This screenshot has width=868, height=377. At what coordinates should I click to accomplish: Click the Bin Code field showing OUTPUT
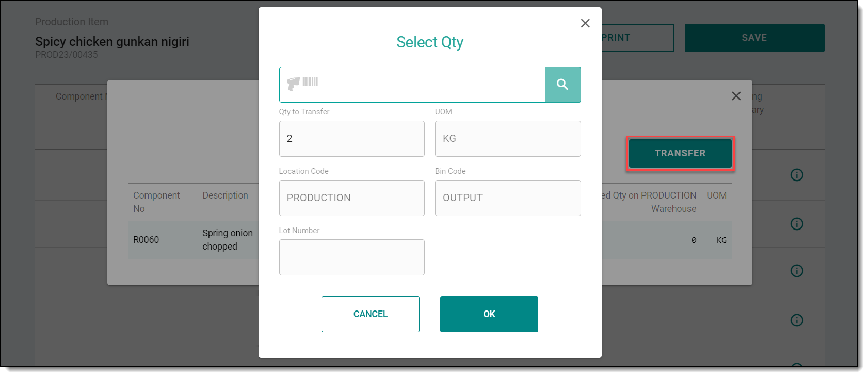(507, 198)
